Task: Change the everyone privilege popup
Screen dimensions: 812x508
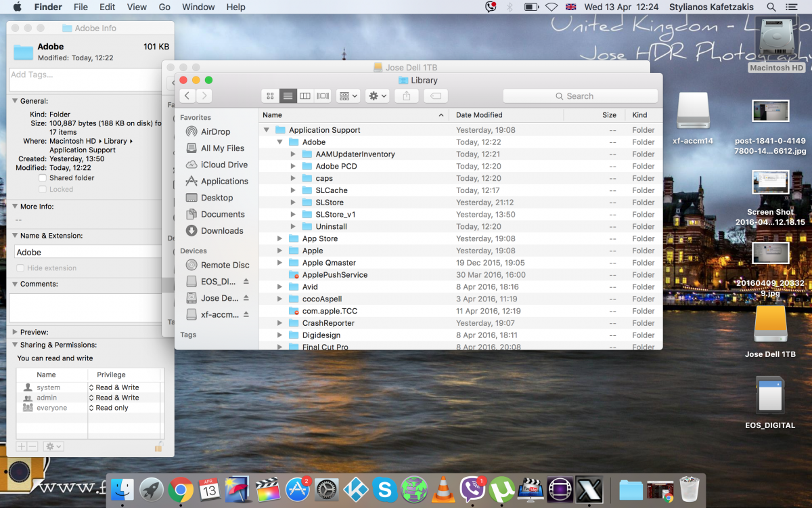Action: click(x=109, y=408)
